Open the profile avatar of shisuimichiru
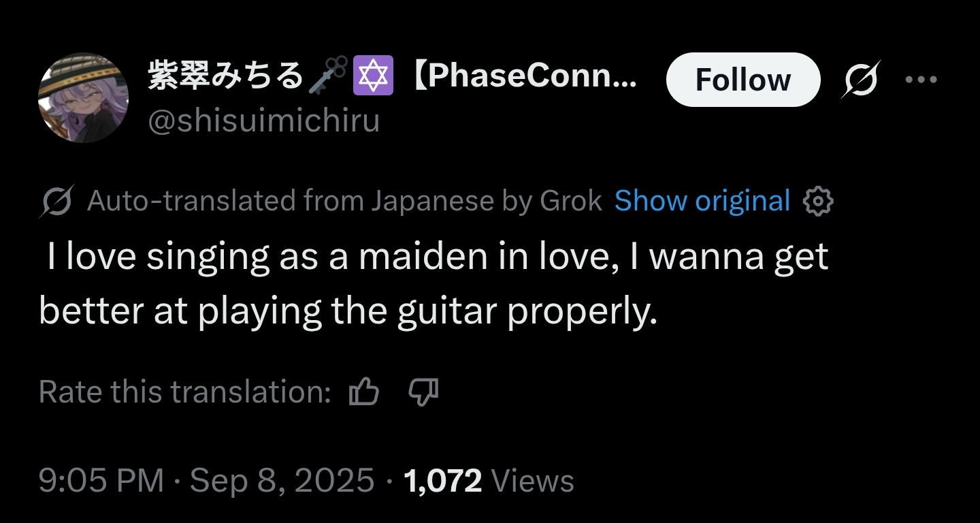This screenshot has width=980, height=523. (x=83, y=97)
